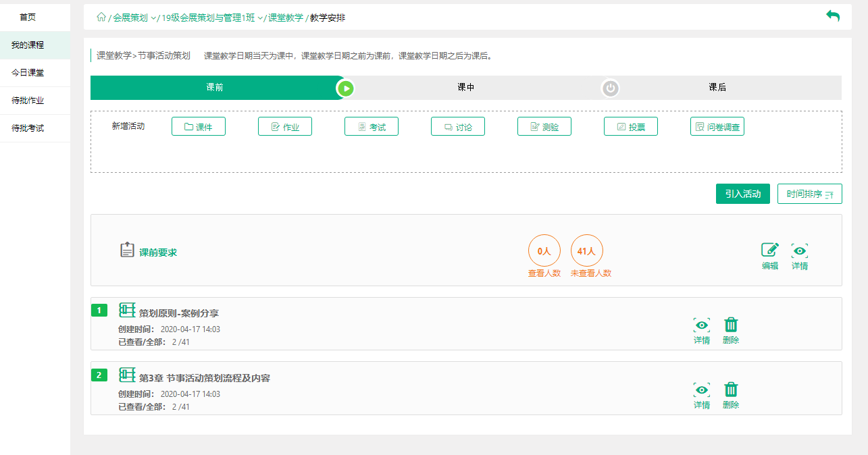View 详情 eye for 策划原则-案例分享
The width and height of the screenshot is (868, 455).
click(702, 325)
